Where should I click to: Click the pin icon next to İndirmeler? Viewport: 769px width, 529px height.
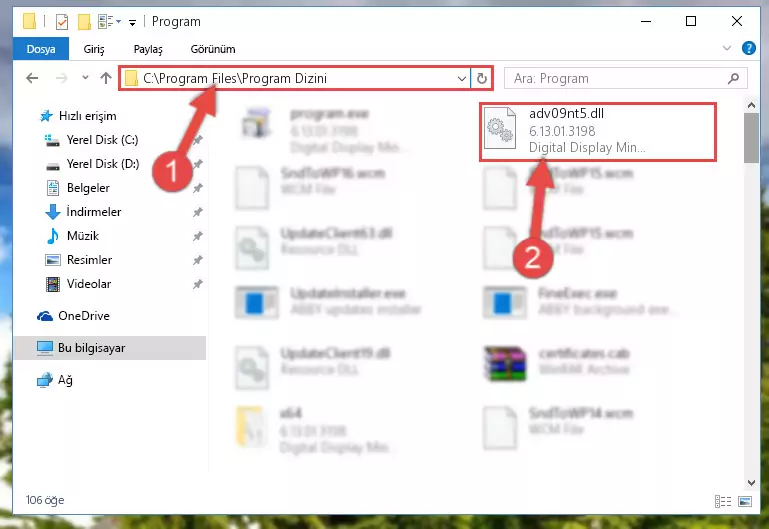click(197, 212)
